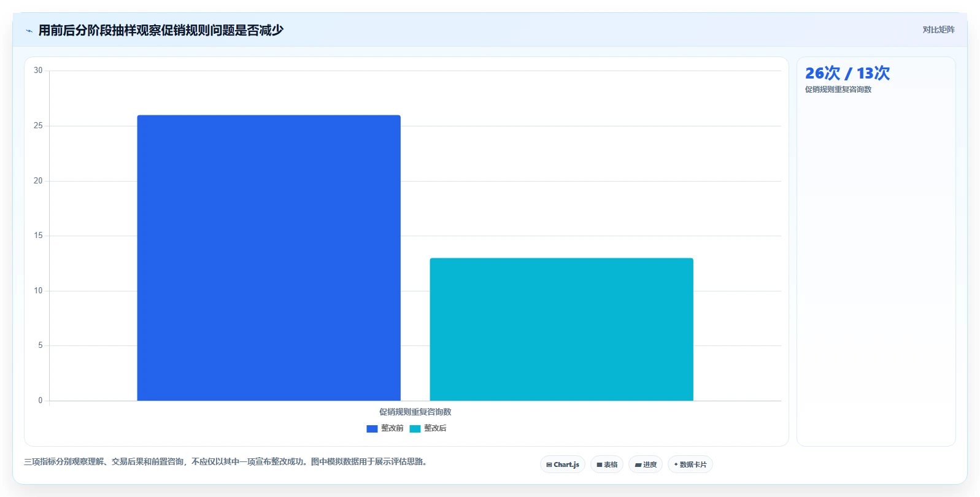Click the y-axis tick label 25
The width and height of the screenshot is (980, 497).
pos(38,126)
